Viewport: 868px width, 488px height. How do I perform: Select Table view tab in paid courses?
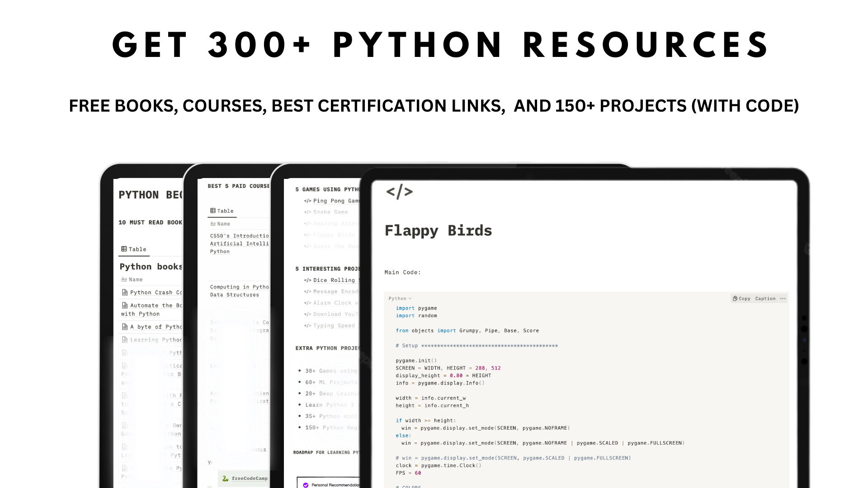(222, 211)
